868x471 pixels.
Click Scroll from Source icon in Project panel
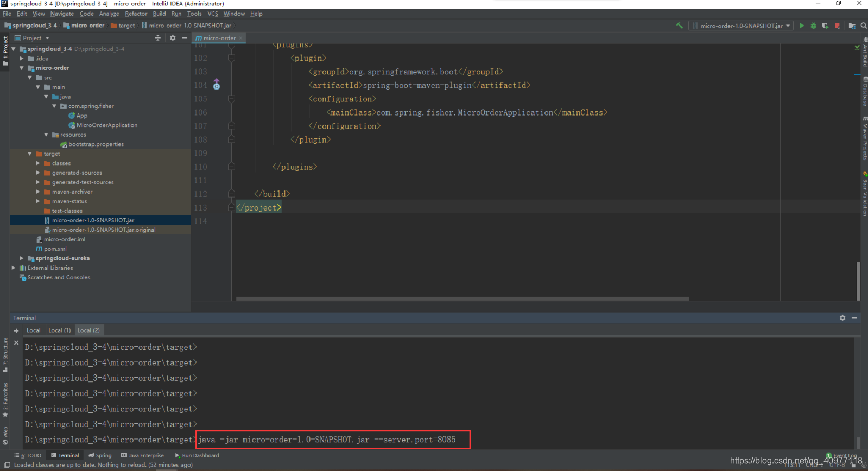click(x=158, y=38)
